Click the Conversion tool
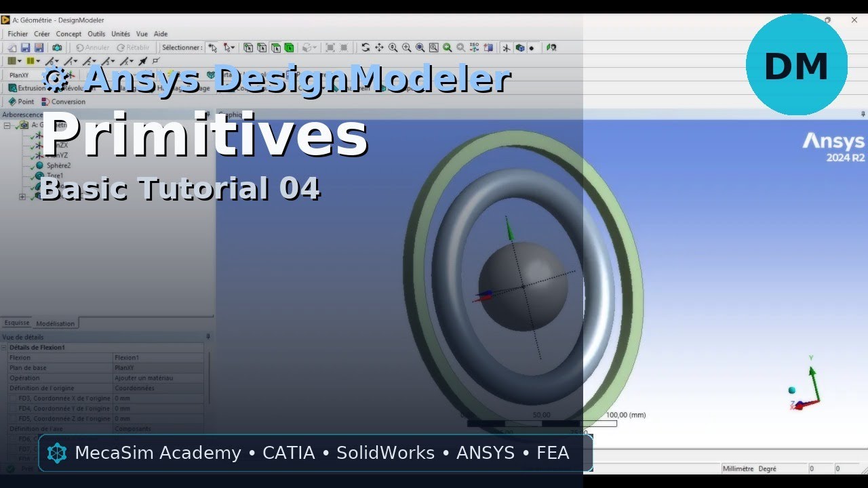The image size is (868, 488). (x=63, y=102)
